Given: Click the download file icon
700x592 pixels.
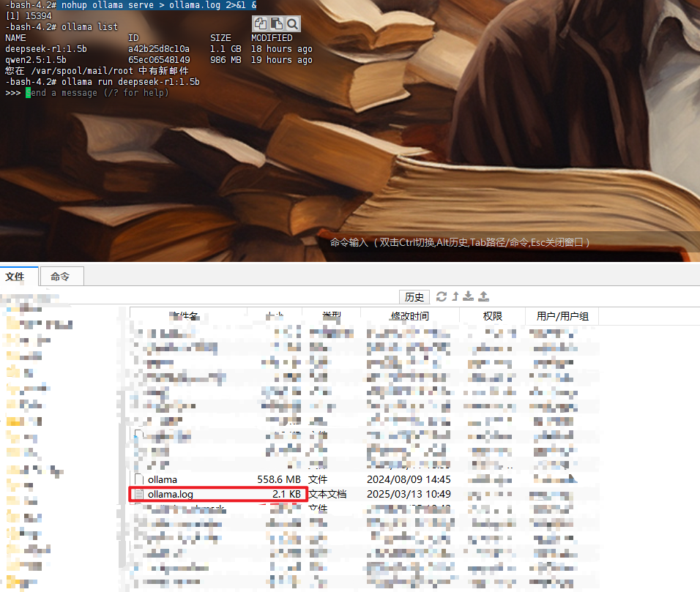Looking at the screenshot, I should point(469,296).
